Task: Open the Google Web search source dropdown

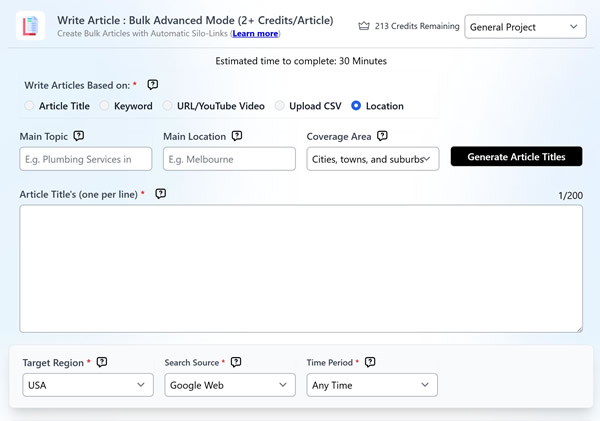Action: (230, 385)
